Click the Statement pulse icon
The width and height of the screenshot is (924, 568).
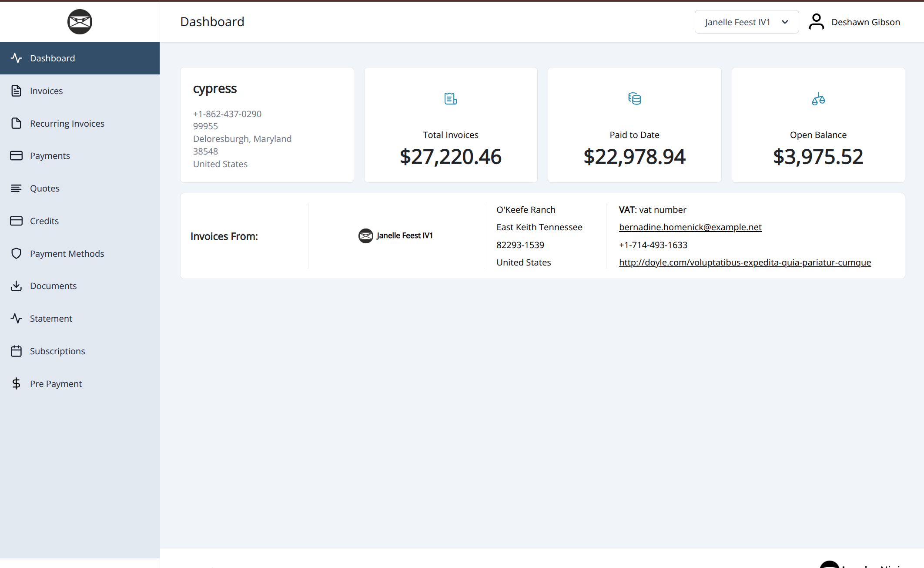point(16,319)
